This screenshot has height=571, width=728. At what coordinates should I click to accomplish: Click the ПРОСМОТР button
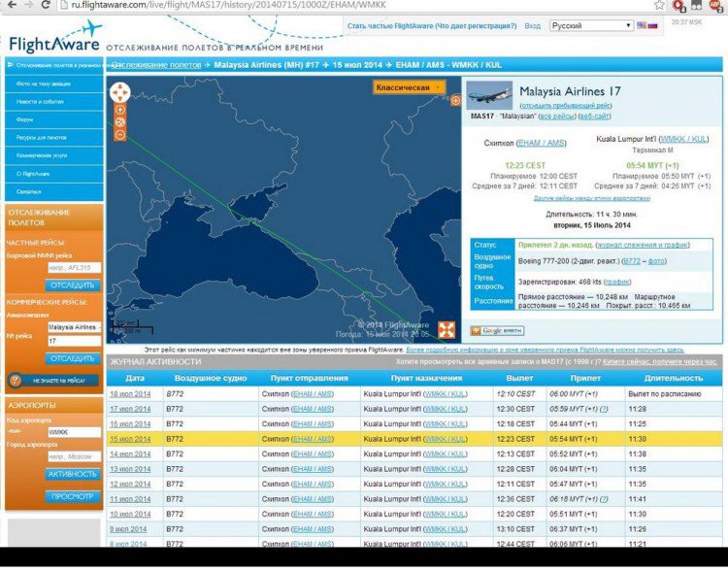73,496
